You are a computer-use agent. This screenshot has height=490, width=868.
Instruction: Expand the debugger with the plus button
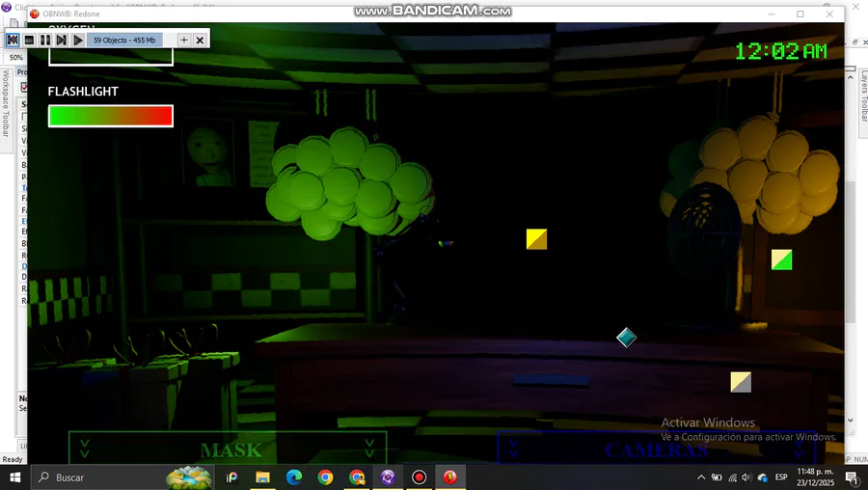[x=184, y=40]
